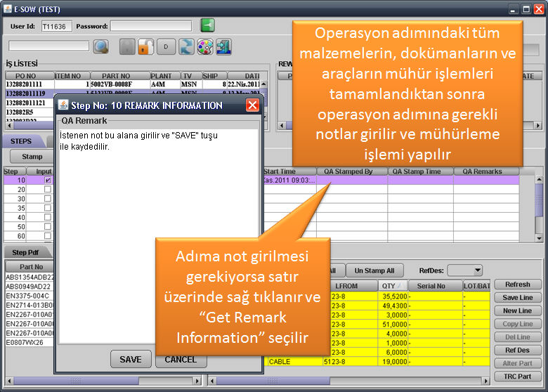The width and height of the screenshot is (548, 392).
Task: Click the orange open padlock icon
Action: (x=146, y=47)
